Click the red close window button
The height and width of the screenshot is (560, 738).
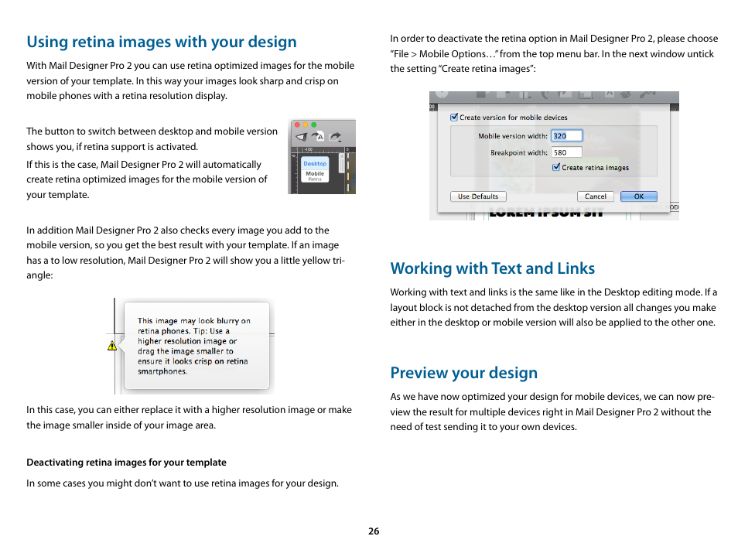tap(298, 125)
